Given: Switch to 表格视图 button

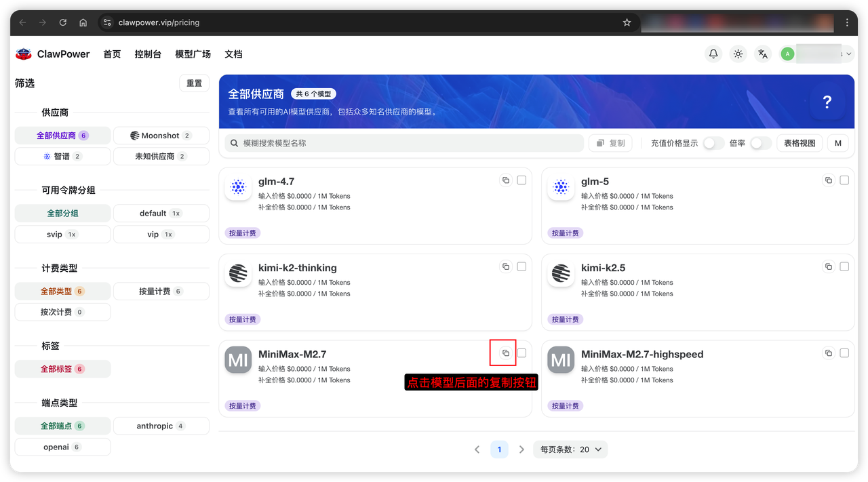Looking at the screenshot, I should click(x=800, y=143).
